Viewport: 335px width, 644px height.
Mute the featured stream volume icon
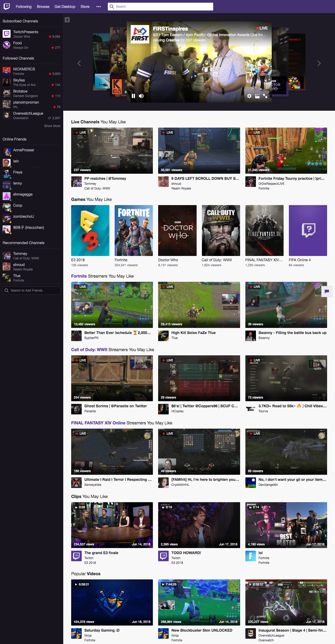point(141,96)
